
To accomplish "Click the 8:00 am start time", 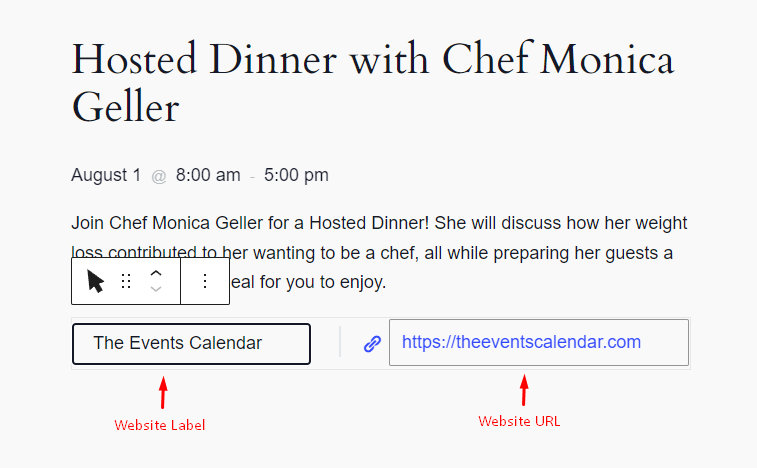I will tap(208, 175).
